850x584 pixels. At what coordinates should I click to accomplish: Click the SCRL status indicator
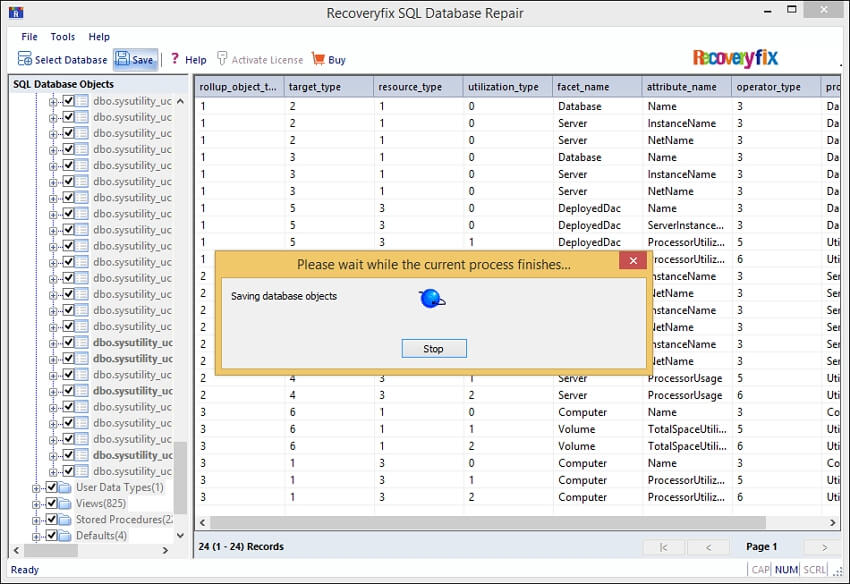pyautogui.click(x=815, y=570)
